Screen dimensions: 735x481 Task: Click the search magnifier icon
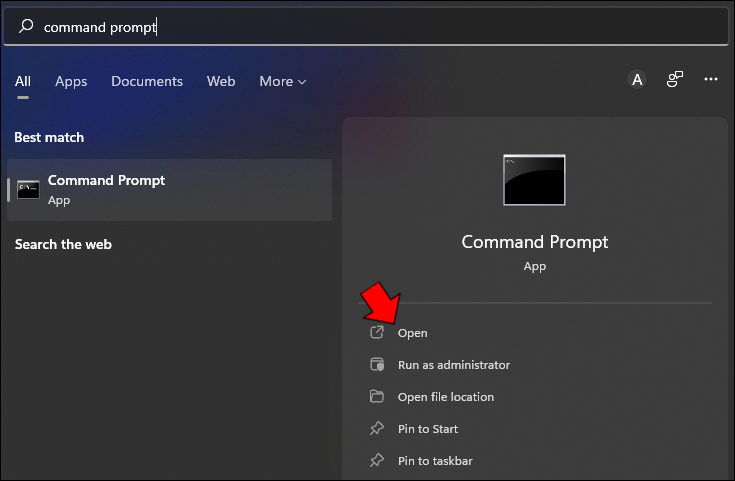click(26, 28)
